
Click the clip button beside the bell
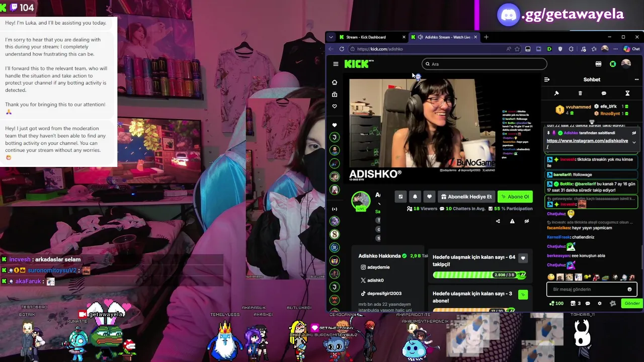click(x=400, y=197)
